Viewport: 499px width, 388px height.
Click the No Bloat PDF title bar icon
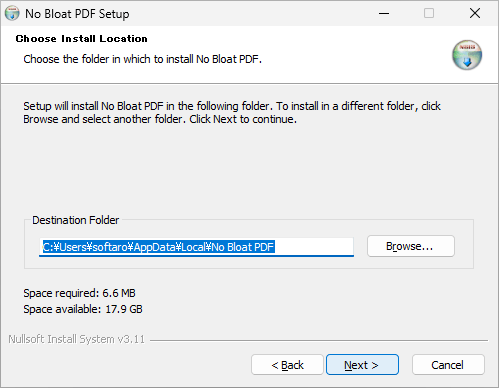point(12,13)
